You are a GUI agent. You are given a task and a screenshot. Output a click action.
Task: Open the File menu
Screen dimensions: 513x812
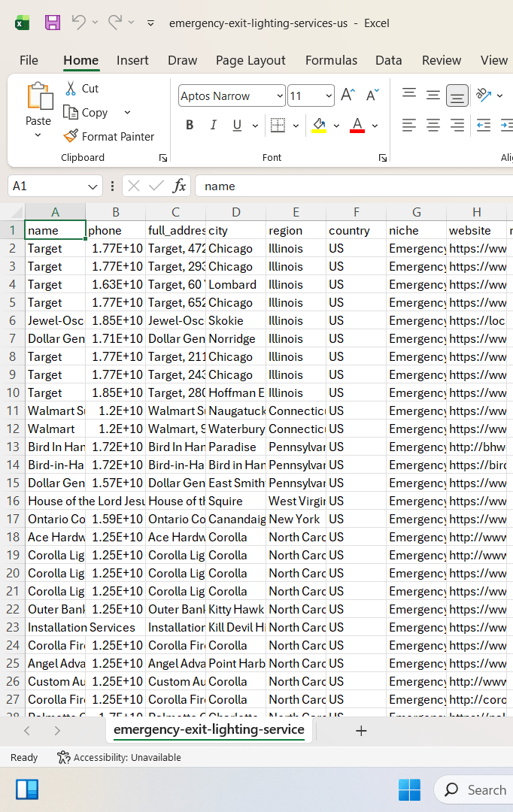(x=29, y=61)
